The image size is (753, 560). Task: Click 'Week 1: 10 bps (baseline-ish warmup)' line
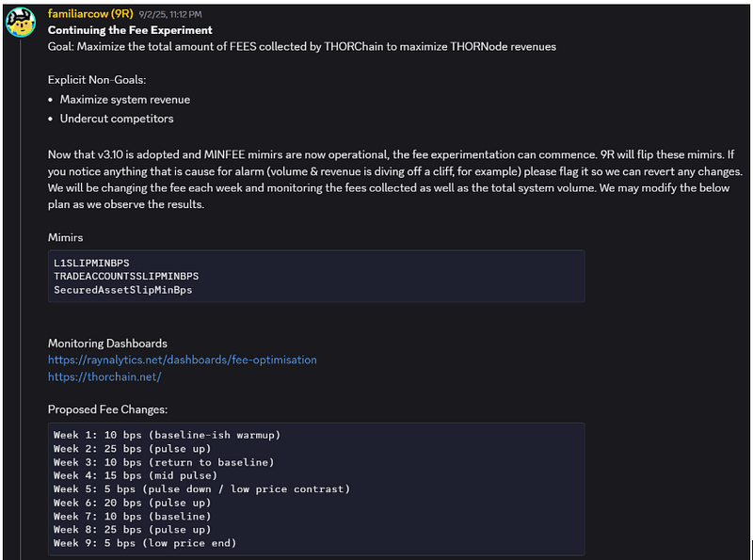tap(168, 435)
